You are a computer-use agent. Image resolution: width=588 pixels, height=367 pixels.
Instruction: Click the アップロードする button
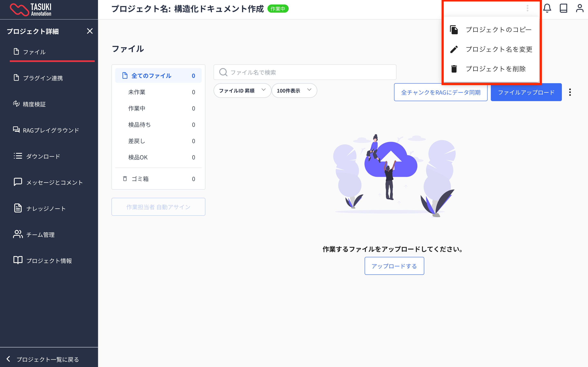coord(394,266)
